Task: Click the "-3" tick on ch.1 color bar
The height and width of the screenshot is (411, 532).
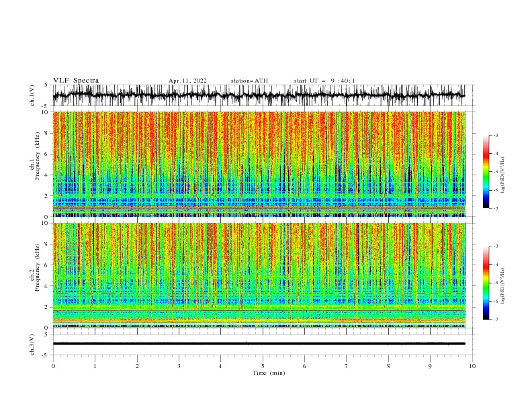Action: pyautogui.click(x=495, y=135)
